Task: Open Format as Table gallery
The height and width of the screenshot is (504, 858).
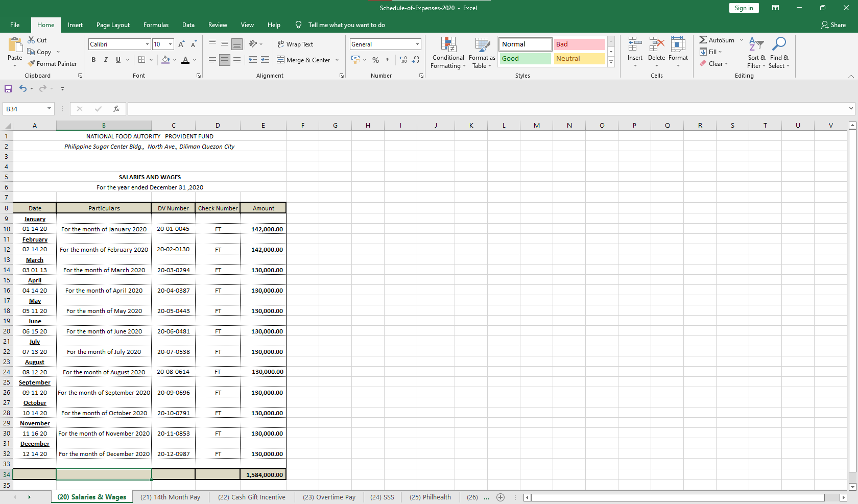Action: (x=482, y=53)
